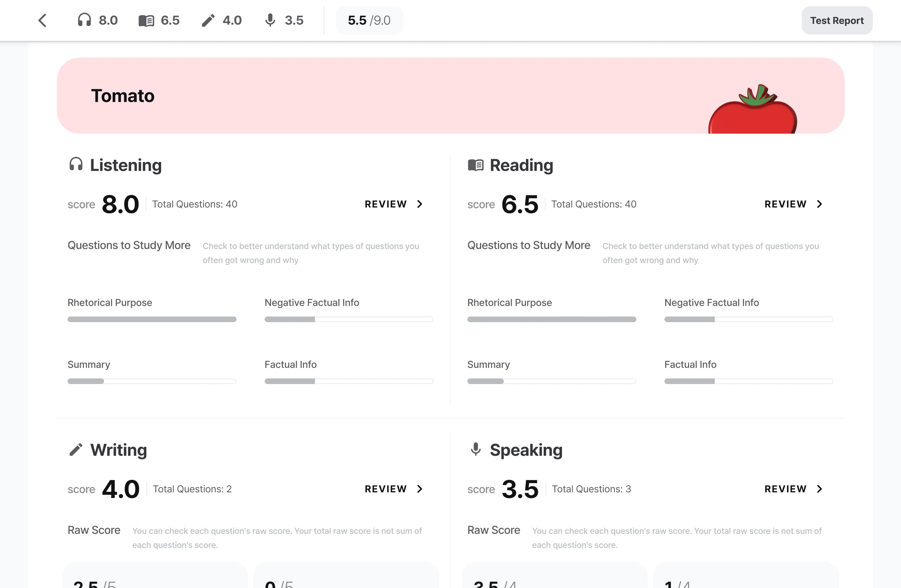Click the pencil icon beside Writing heading

pos(76,449)
